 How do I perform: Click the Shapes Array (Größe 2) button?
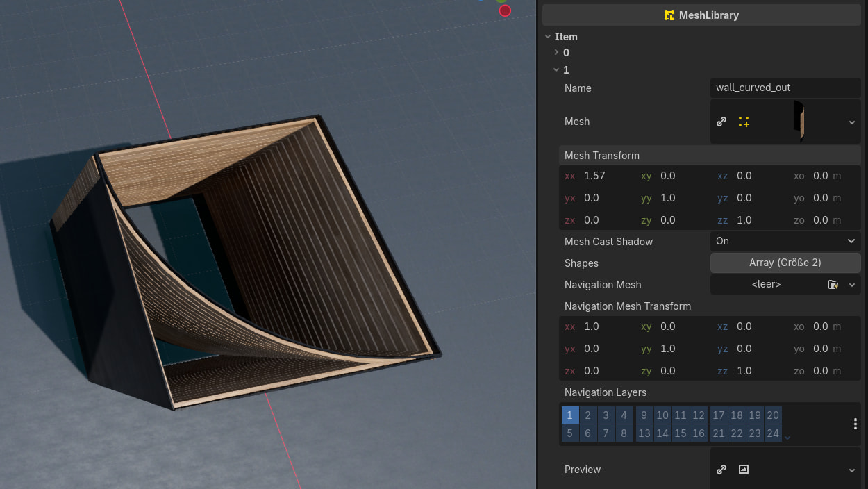click(785, 263)
